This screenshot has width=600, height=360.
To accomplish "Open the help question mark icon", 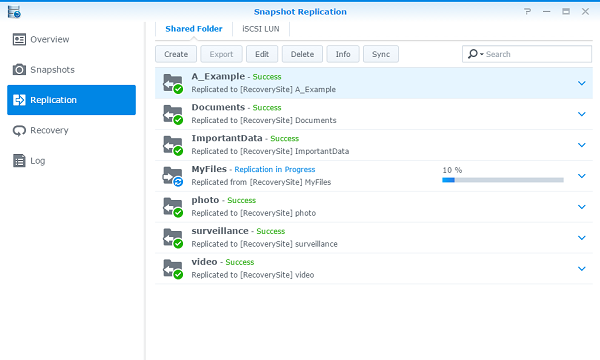I will tap(528, 11).
